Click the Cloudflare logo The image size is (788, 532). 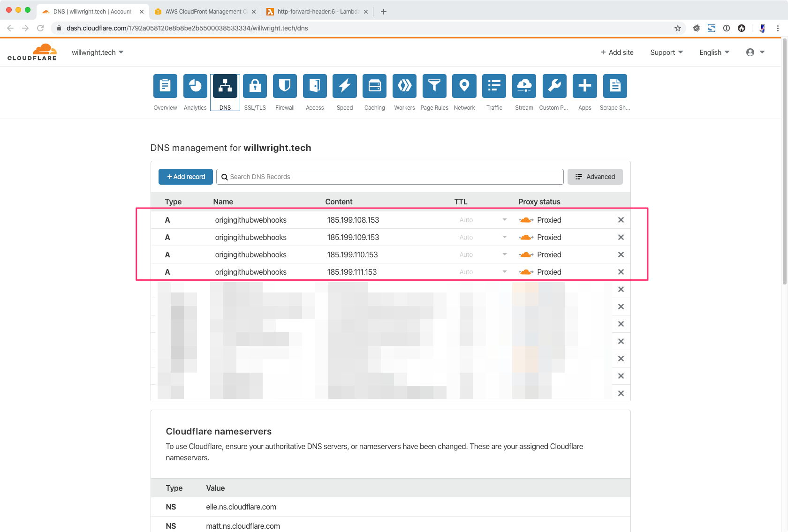click(32, 52)
